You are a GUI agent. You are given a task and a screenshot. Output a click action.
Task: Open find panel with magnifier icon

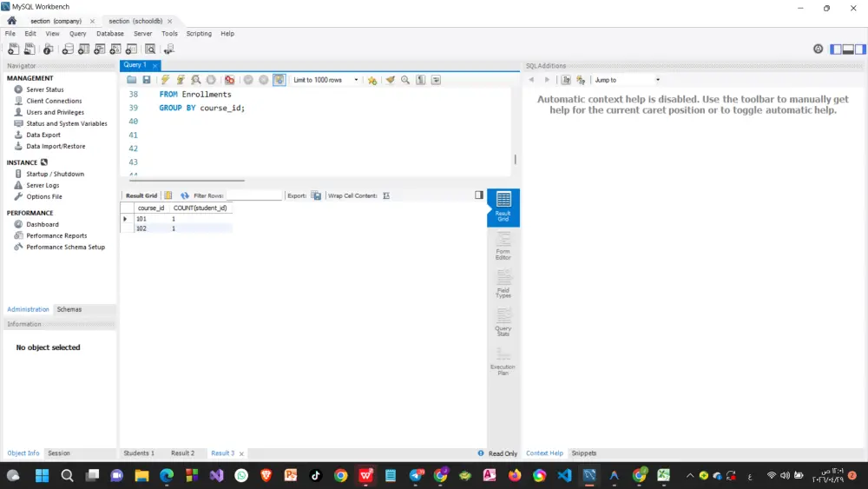(405, 80)
